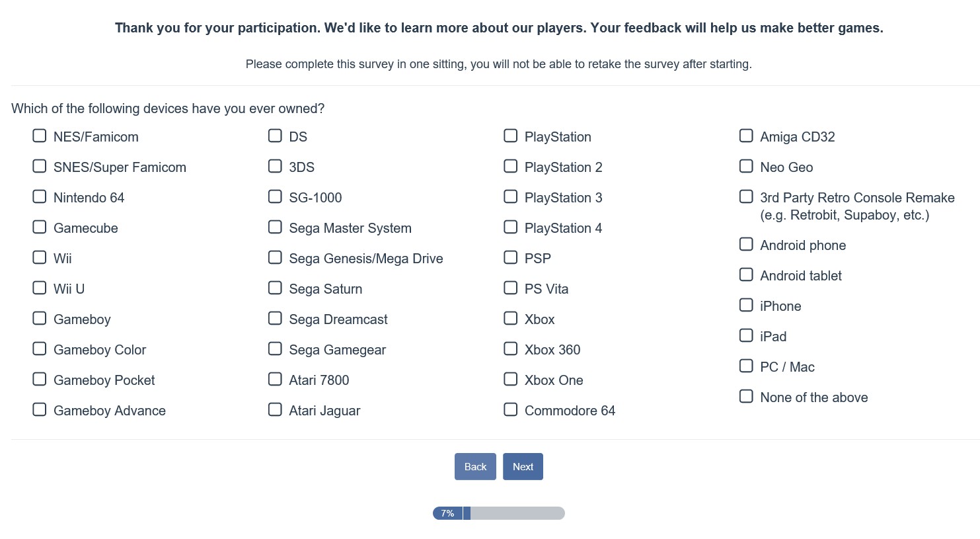Select the 3rd Party Retro Console Remake checkbox
Image resolution: width=980 pixels, height=539 pixels.
pyautogui.click(x=746, y=197)
